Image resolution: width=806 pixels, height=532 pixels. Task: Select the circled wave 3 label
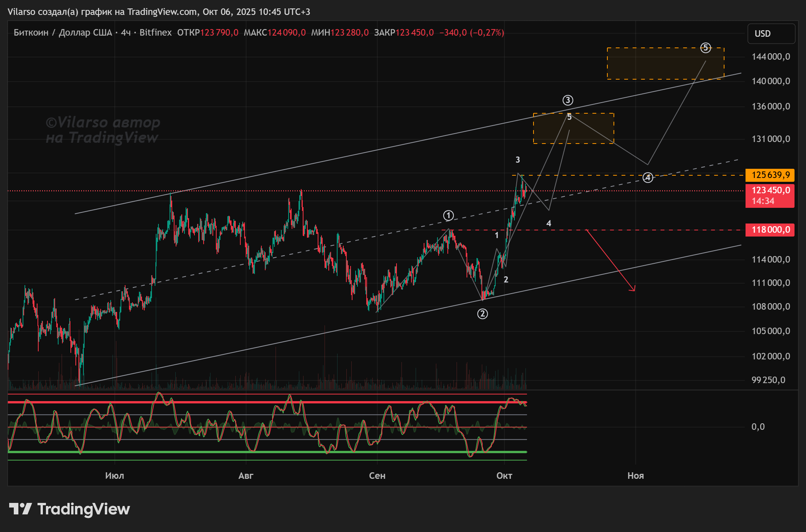click(568, 100)
